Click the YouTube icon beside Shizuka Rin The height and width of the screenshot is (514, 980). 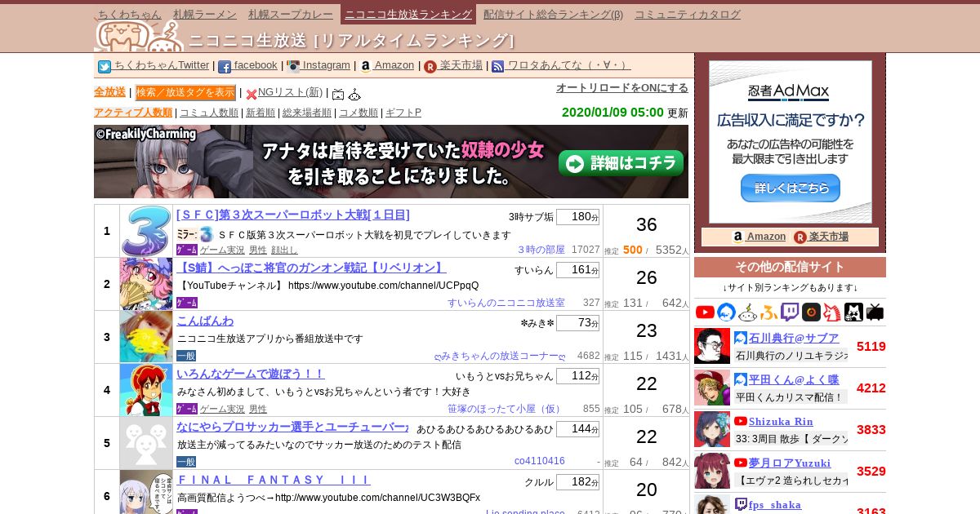[x=741, y=421]
